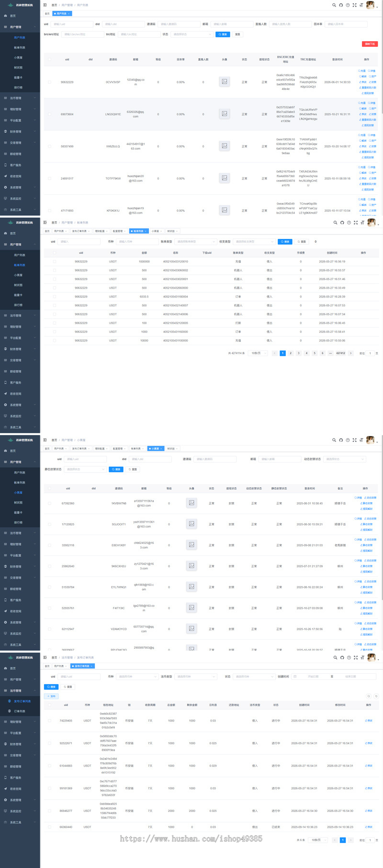The image size is (383, 868).
Task: Click the 开始日期 date field in 创建时间 filter
Action: click(313, 676)
